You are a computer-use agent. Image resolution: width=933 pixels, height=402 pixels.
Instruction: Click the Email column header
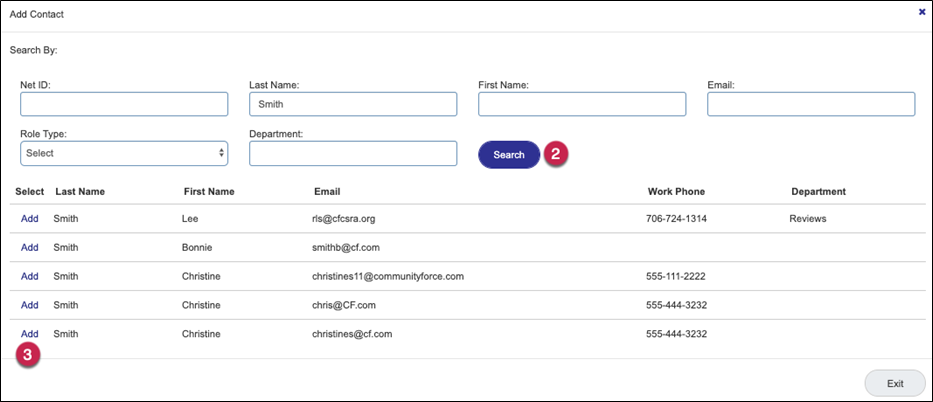click(327, 191)
